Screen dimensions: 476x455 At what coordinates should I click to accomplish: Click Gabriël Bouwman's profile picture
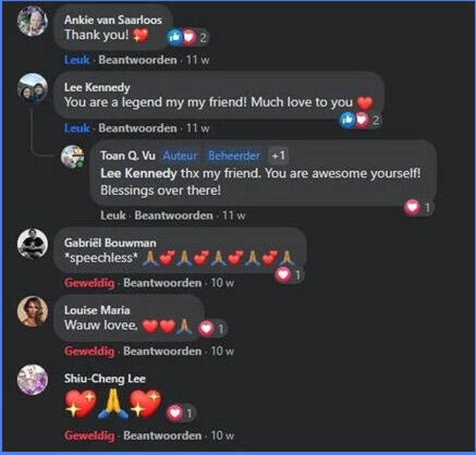33,243
